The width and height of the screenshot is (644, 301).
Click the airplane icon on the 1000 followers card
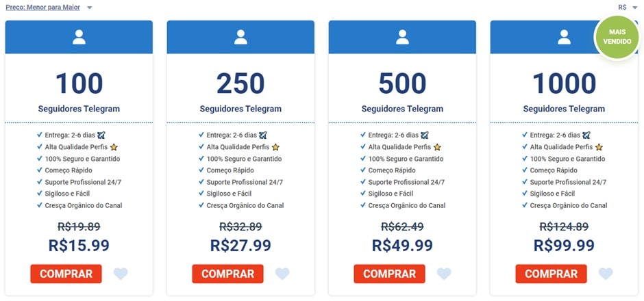click(586, 135)
